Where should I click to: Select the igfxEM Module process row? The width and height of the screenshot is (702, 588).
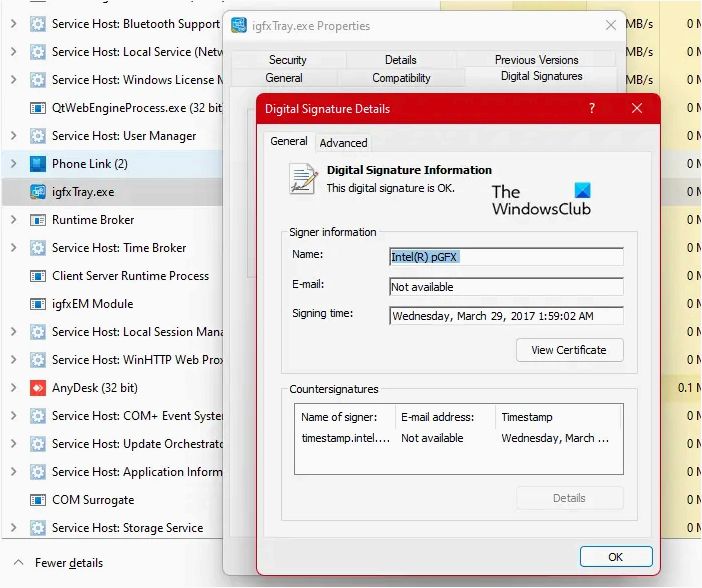[112, 304]
